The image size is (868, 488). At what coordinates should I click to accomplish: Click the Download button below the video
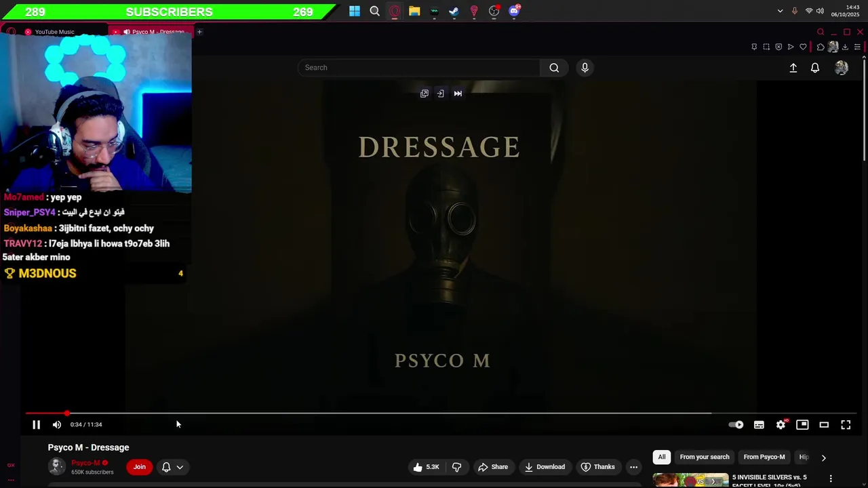coord(545,467)
